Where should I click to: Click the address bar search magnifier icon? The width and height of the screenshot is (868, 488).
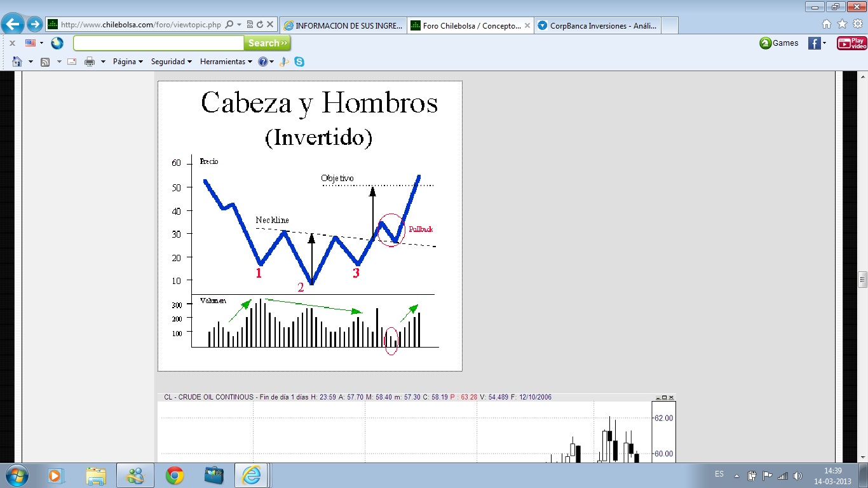tap(229, 25)
